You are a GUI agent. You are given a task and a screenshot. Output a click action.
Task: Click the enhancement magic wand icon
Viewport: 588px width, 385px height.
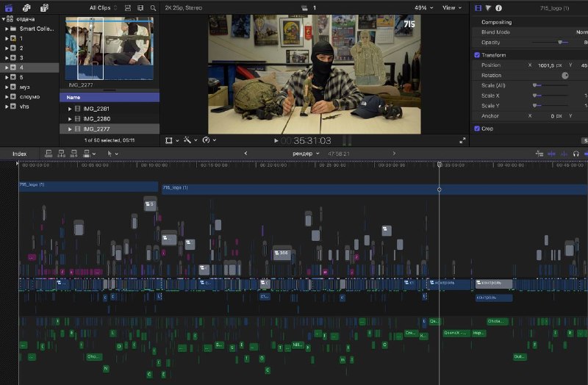pos(187,140)
